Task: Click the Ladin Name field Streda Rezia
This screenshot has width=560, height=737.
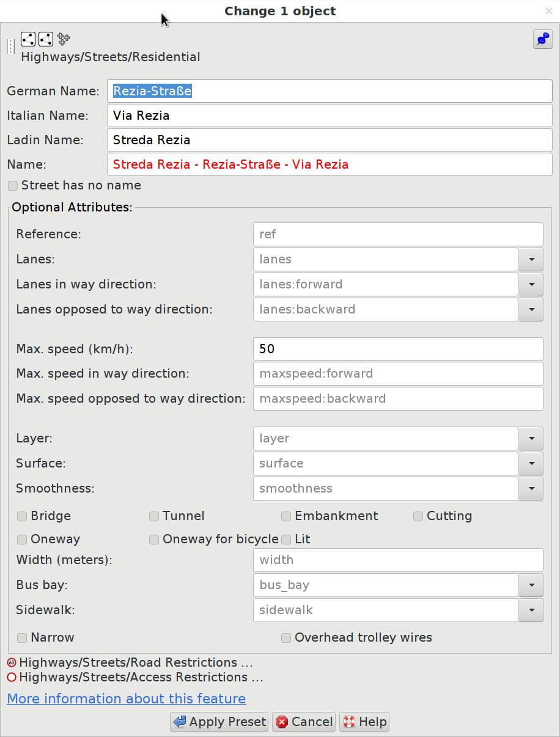Action: [x=330, y=140]
